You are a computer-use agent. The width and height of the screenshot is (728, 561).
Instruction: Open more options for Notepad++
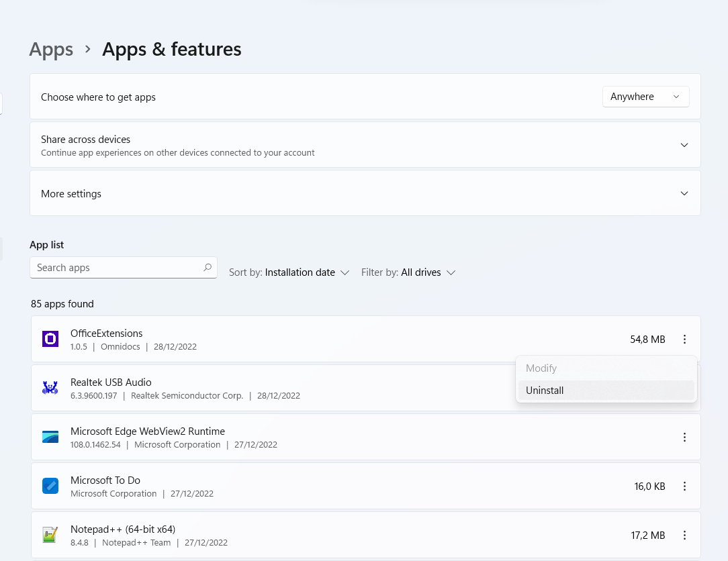(x=684, y=535)
